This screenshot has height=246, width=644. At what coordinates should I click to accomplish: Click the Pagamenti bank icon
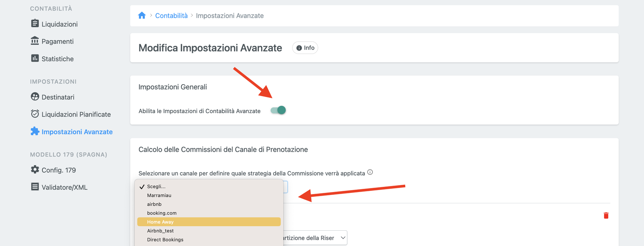pyautogui.click(x=35, y=41)
